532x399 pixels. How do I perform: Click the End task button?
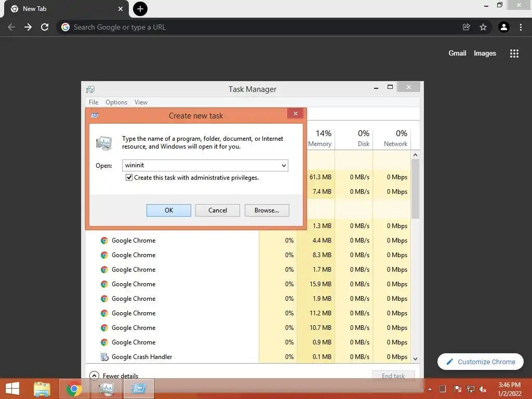(x=393, y=376)
